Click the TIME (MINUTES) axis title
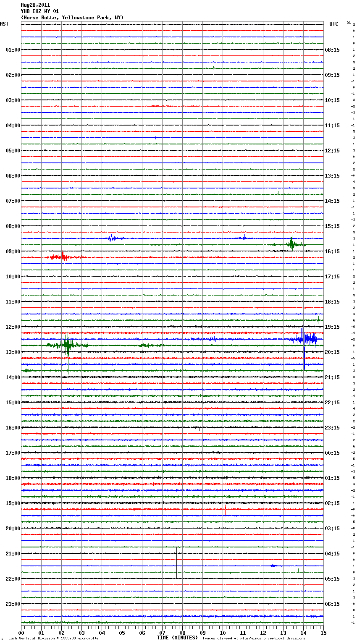357x644 pixels. point(177,638)
